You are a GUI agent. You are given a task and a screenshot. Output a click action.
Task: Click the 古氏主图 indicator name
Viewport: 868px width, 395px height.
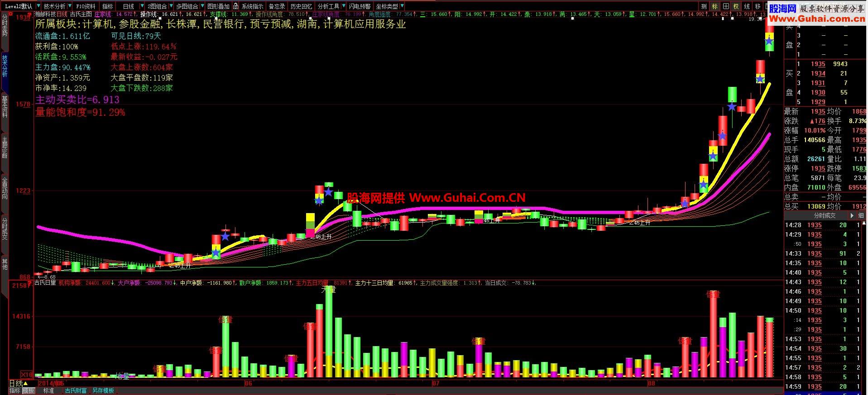point(81,14)
